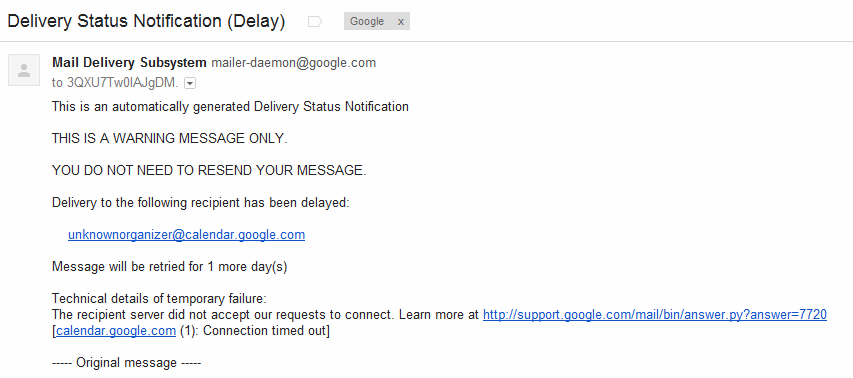The height and width of the screenshot is (378, 853).
Task: Click the YOU DO NOT NEED TO RESEND line
Action: click(x=209, y=171)
